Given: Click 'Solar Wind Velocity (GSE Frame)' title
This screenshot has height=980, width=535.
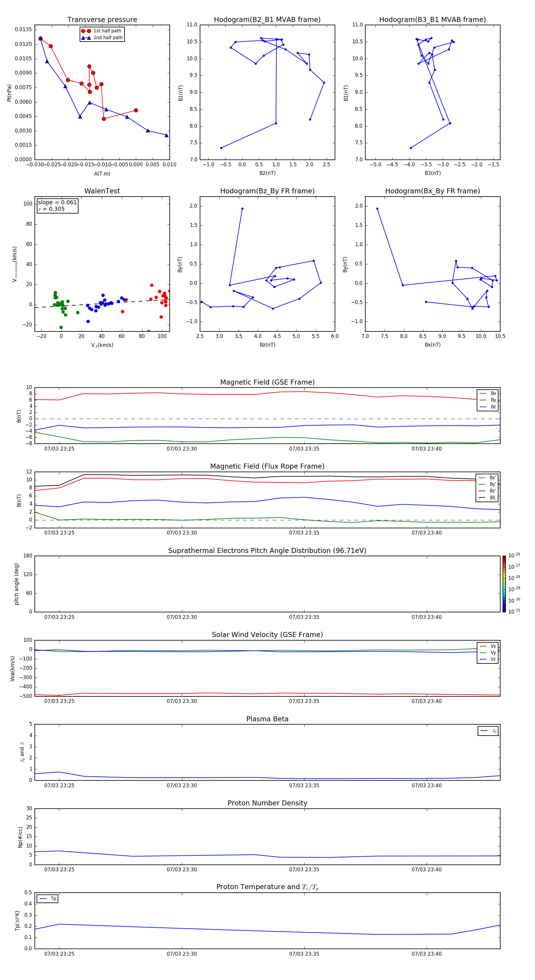Looking at the screenshot, I should coord(267,635).
